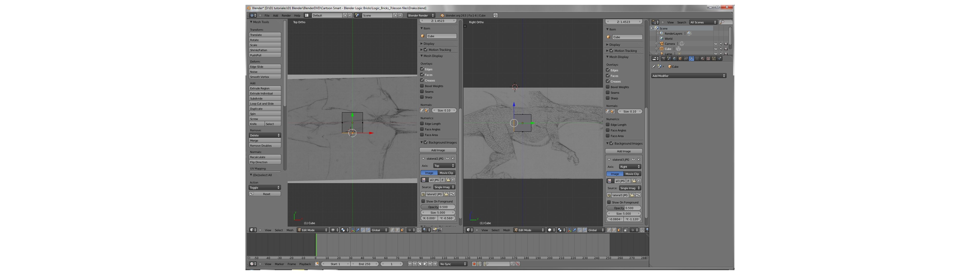Open the Material properties tab icon
This screenshot has height=275, width=980.
point(703,59)
